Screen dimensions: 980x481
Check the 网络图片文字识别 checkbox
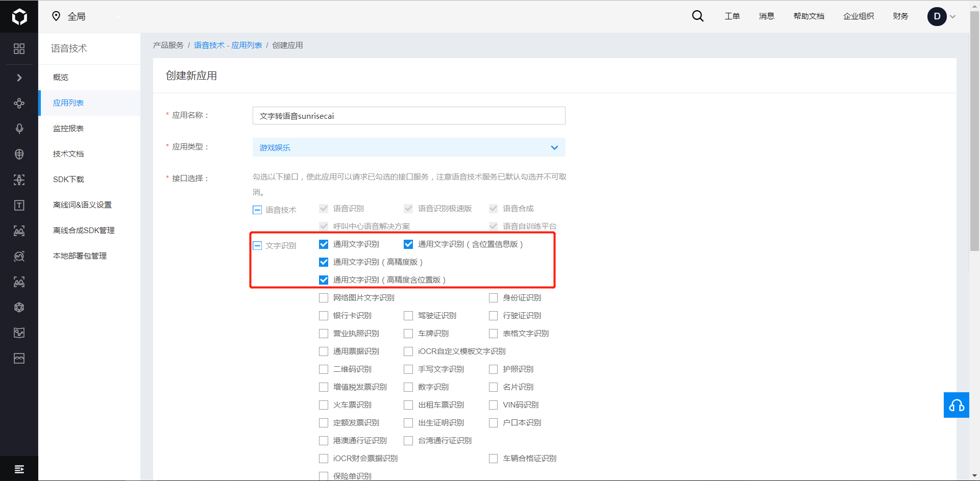(324, 298)
